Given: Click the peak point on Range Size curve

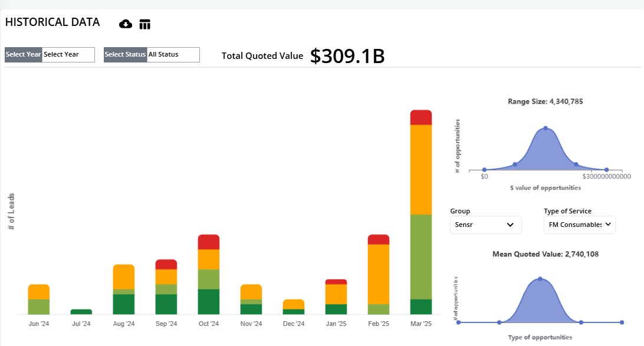Looking at the screenshot, I should (x=546, y=128).
